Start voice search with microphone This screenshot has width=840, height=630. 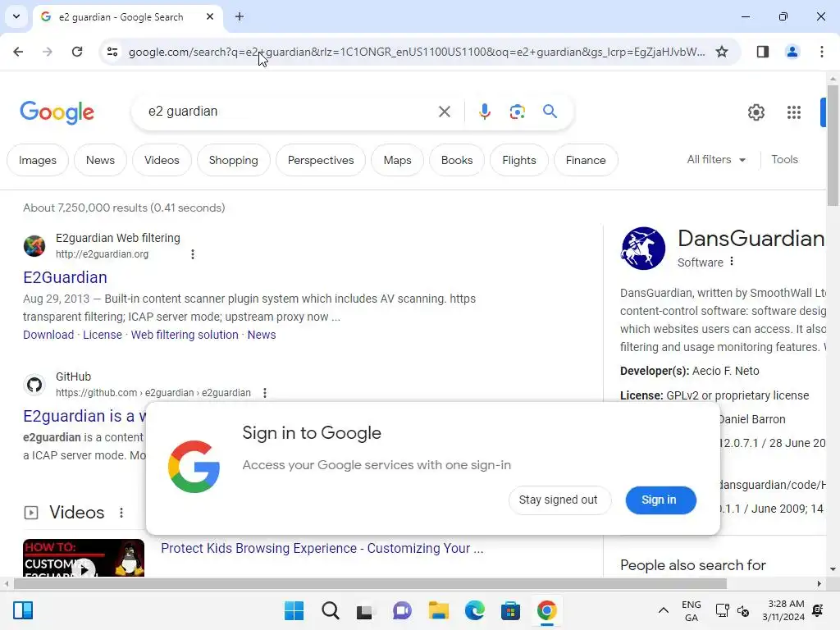(484, 112)
